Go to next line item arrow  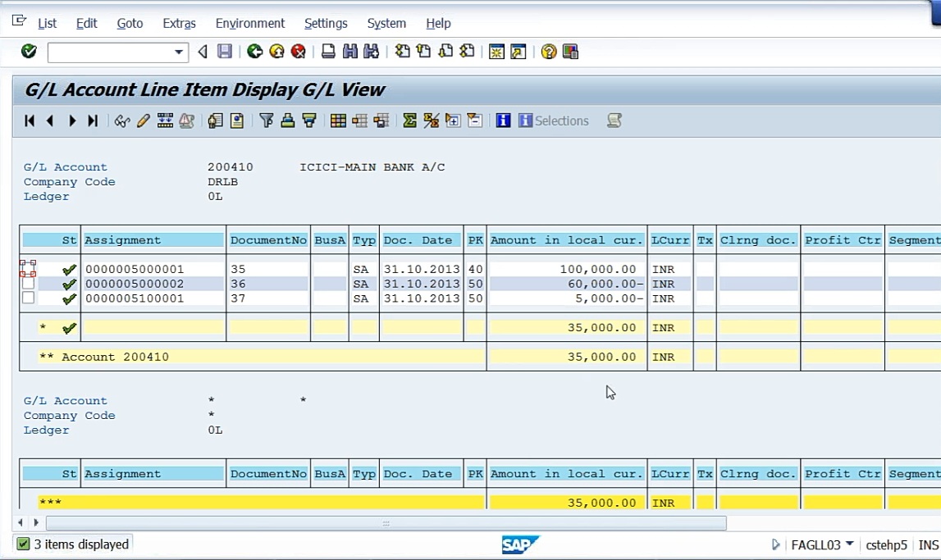(x=71, y=121)
